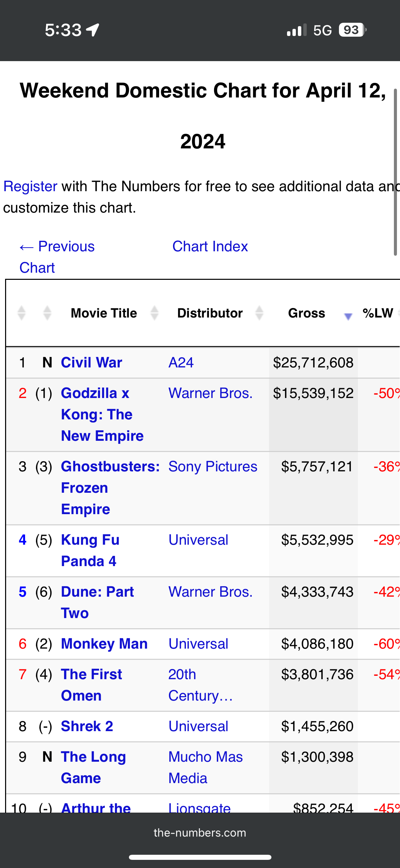Open the Register link
This screenshot has width=400, height=868.
30,186
